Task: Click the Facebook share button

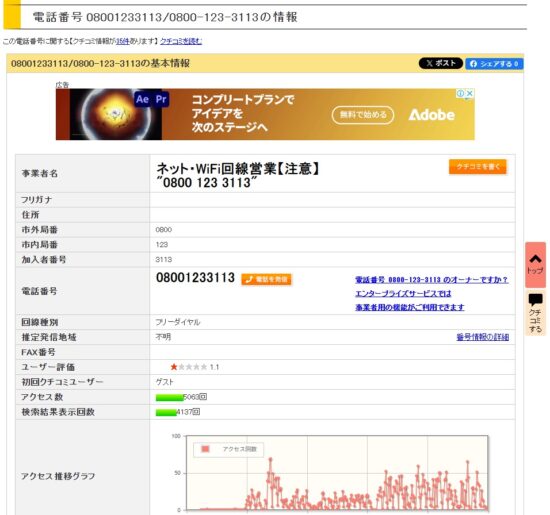Action: pyautogui.click(x=494, y=63)
